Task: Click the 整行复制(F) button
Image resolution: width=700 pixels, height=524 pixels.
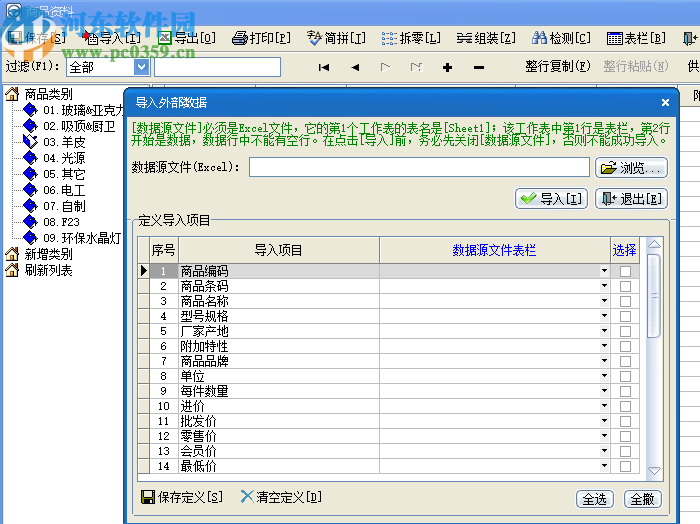Action: click(x=557, y=67)
